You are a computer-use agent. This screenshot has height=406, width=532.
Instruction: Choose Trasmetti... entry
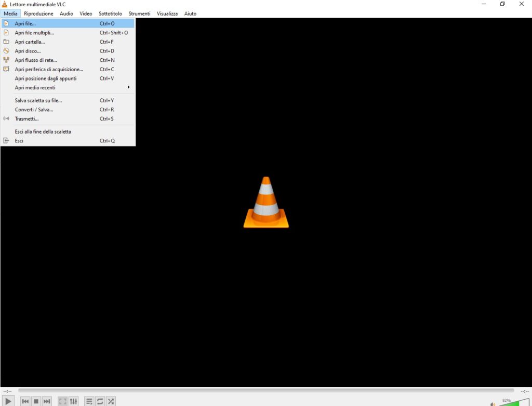tap(68, 119)
